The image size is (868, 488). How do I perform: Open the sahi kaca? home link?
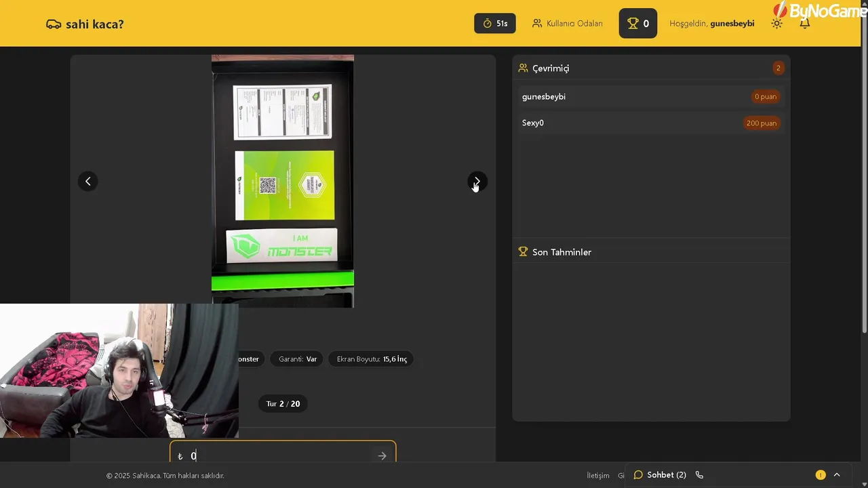pyautogui.click(x=85, y=24)
